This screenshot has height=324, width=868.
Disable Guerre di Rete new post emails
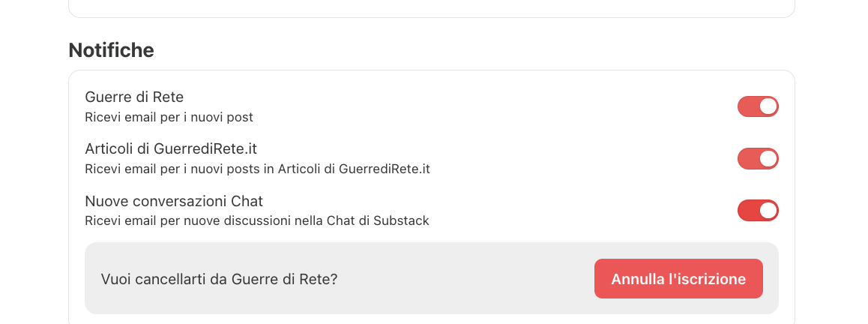(x=758, y=106)
